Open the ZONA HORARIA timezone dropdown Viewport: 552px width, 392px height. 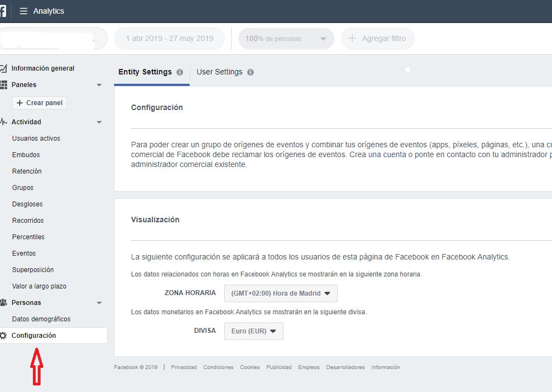tap(281, 293)
